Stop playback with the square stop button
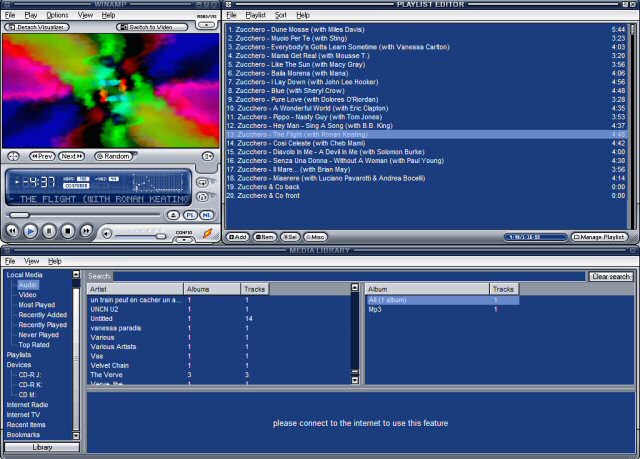640x459 pixels. pos(67,231)
